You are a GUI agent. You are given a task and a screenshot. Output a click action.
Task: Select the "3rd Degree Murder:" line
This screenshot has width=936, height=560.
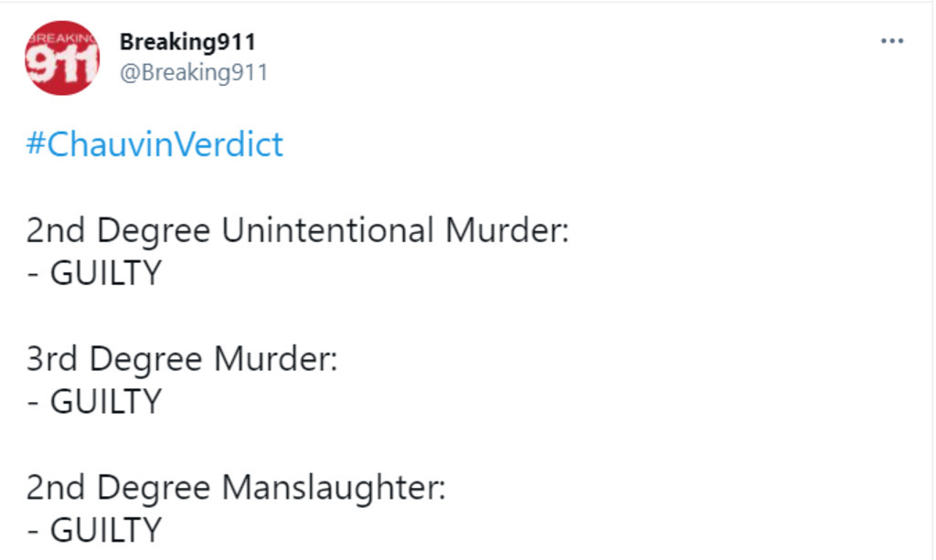[x=182, y=360]
